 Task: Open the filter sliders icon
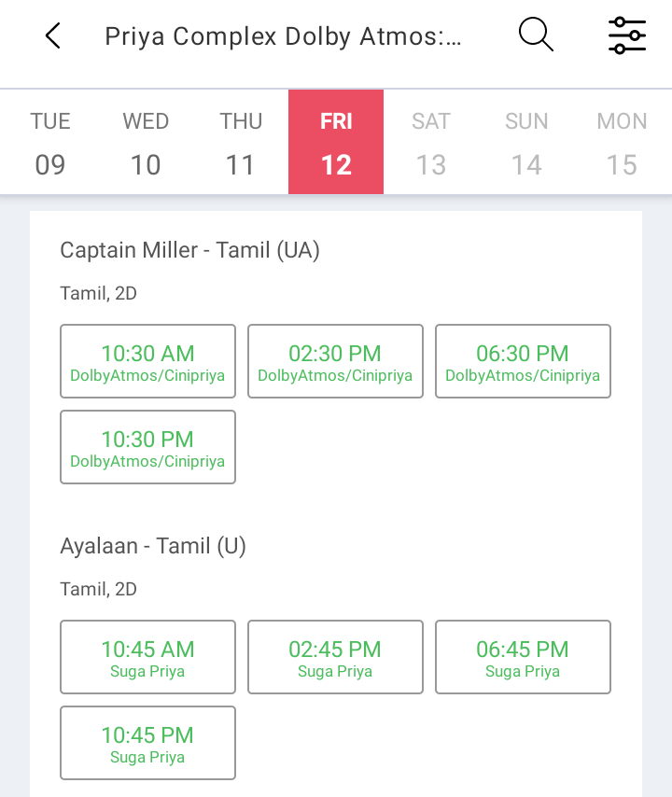[627, 35]
